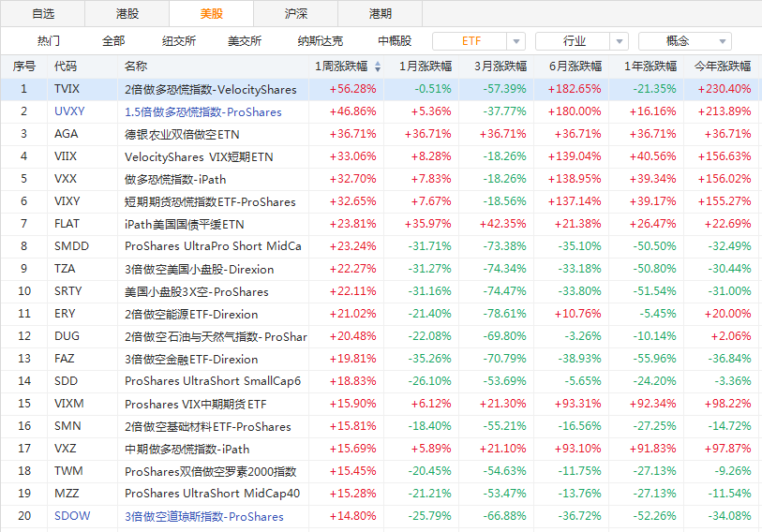
Task: Sort by 今年涨跌幅 column header
Action: coord(722,66)
